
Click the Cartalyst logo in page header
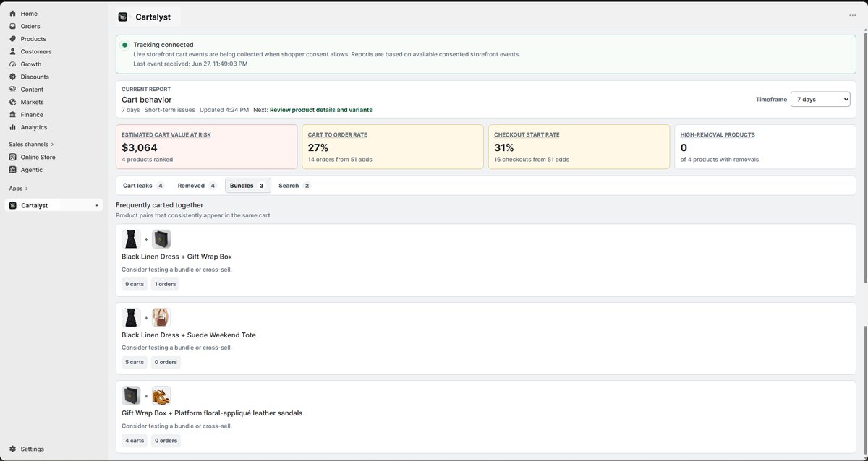(123, 17)
